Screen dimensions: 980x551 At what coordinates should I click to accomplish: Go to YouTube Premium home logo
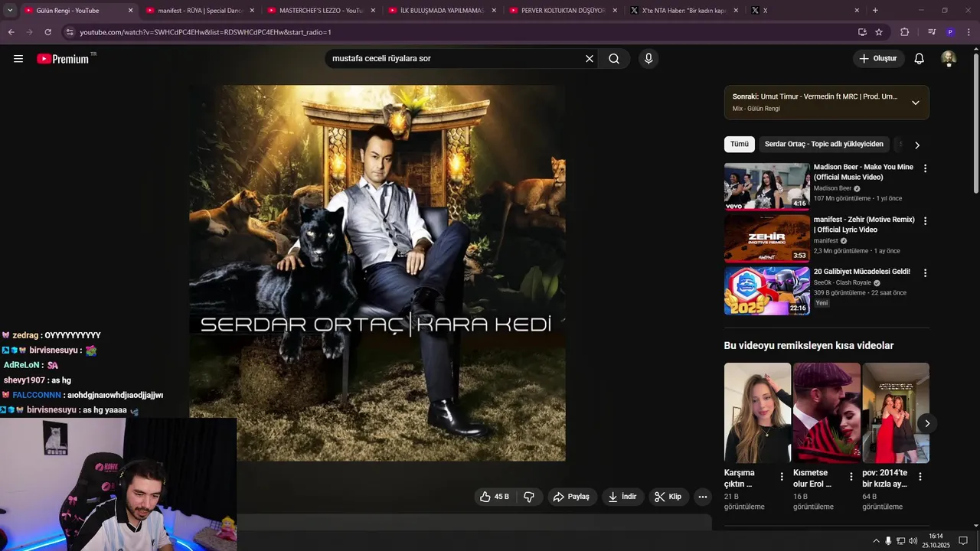(x=63, y=59)
